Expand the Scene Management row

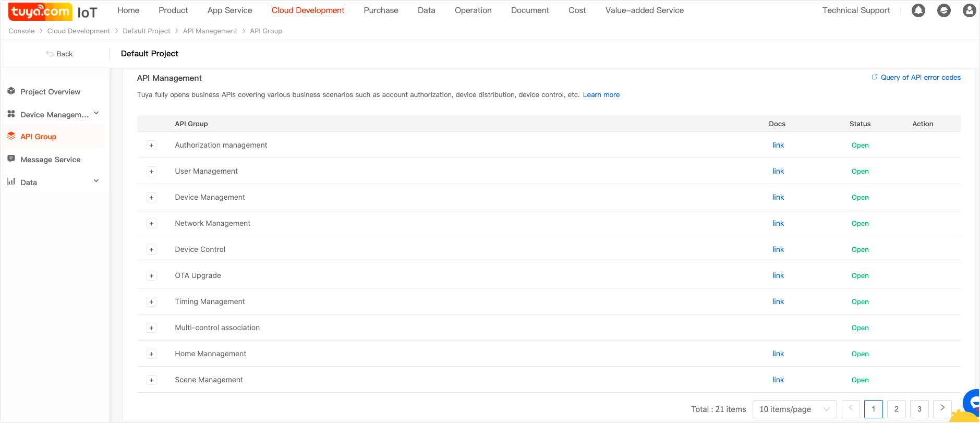click(151, 380)
